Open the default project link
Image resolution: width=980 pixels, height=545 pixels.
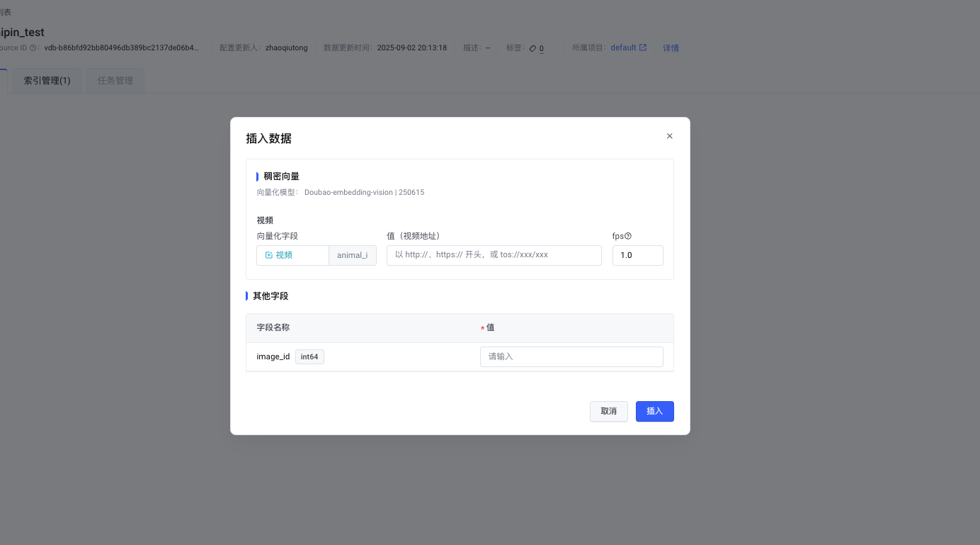coord(629,47)
